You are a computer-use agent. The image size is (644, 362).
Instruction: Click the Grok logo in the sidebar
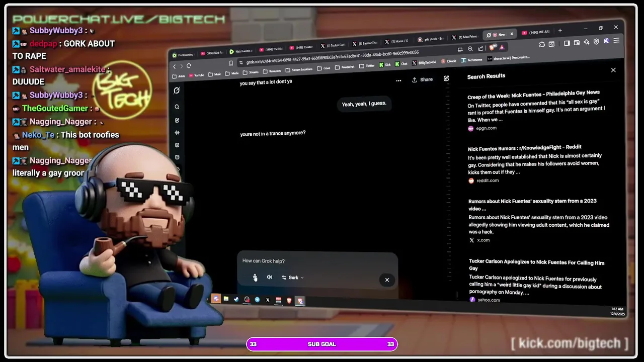tap(177, 90)
